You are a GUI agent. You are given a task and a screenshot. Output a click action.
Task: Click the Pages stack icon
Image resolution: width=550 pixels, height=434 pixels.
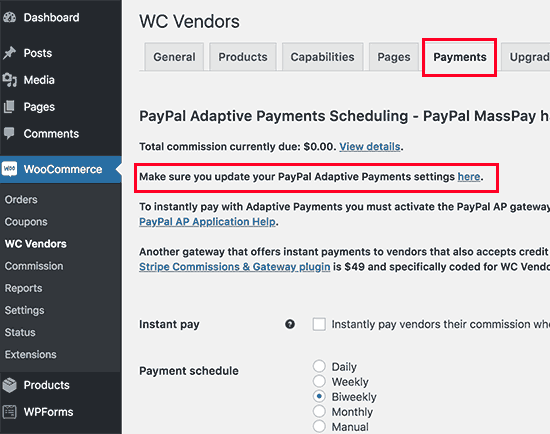coord(9,107)
